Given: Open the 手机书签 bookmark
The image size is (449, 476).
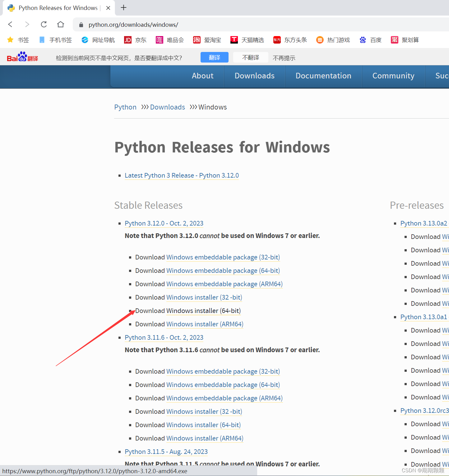Looking at the screenshot, I should tap(55, 40).
